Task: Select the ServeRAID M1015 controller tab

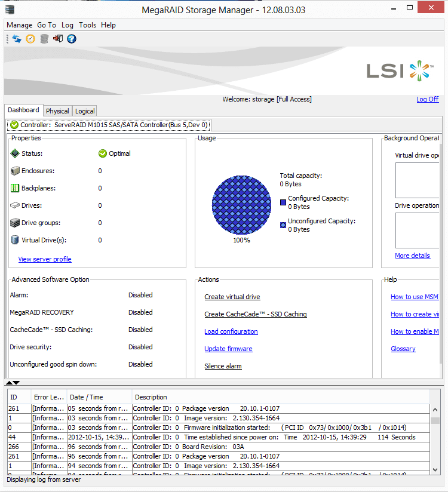Action: point(109,125)
